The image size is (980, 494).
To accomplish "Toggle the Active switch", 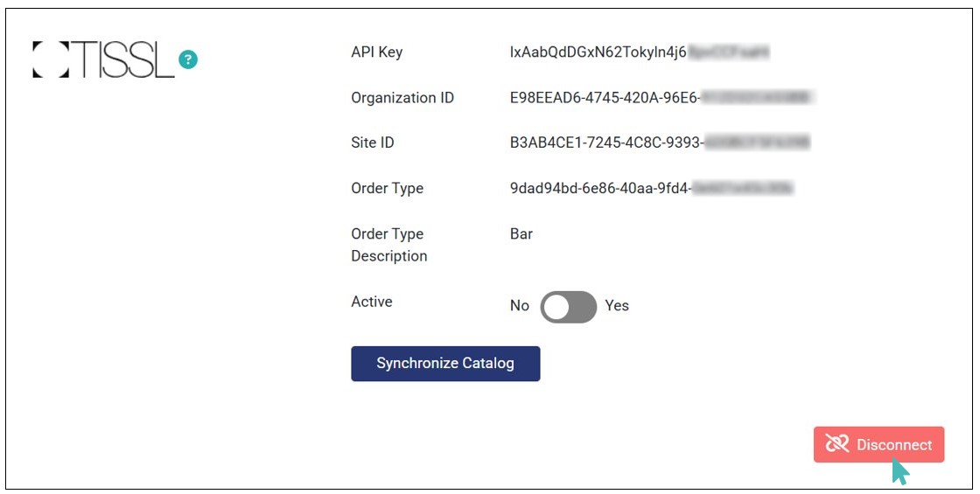I will (569, 307).
